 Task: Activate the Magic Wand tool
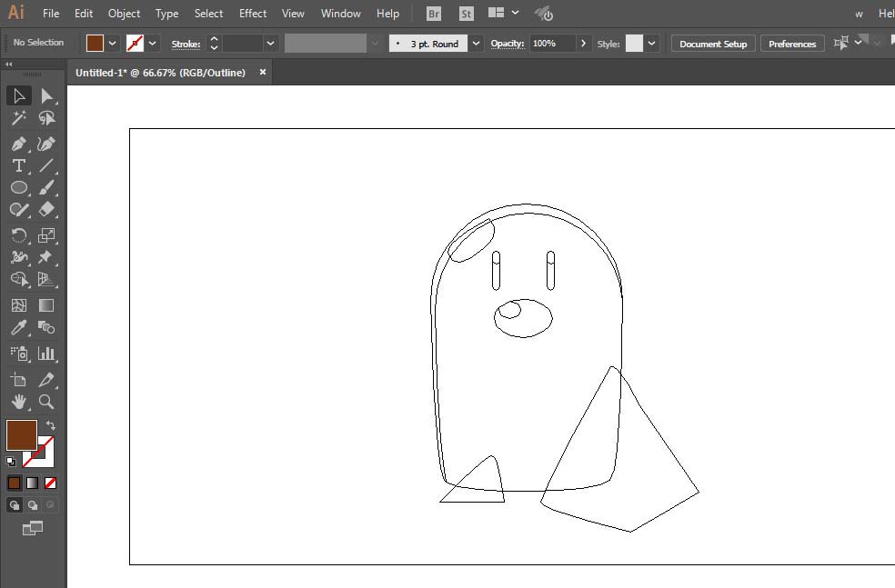[18, 118]
